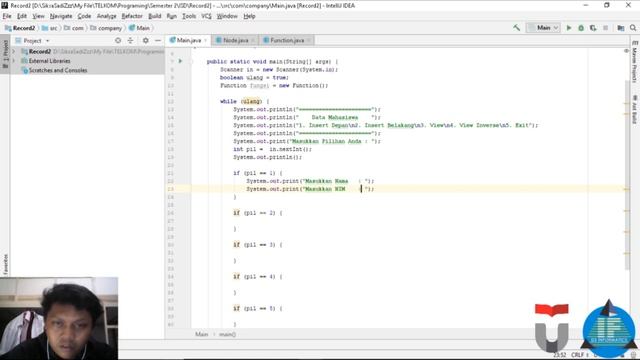Select Scratches and Consoles item
Image resolution: width=640 pixels, height=360 pixels.
58,70
